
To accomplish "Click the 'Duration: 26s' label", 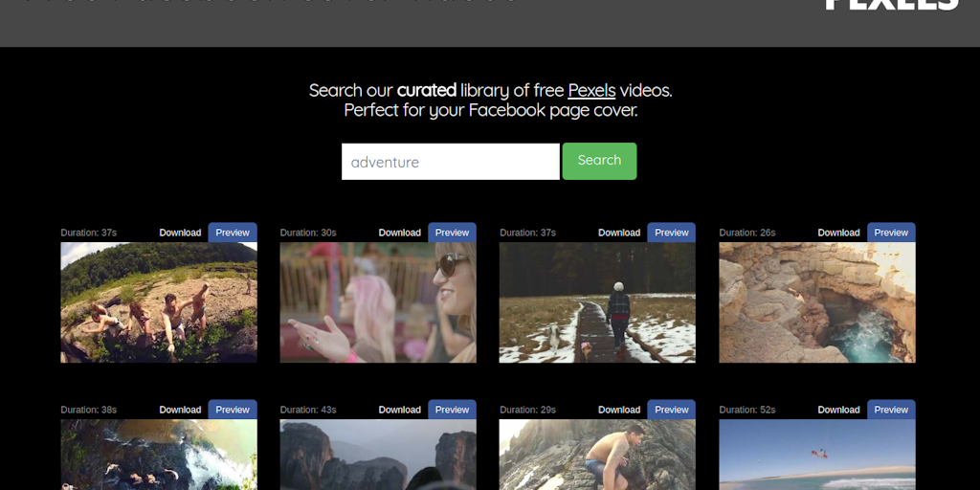I will point(747,233).
